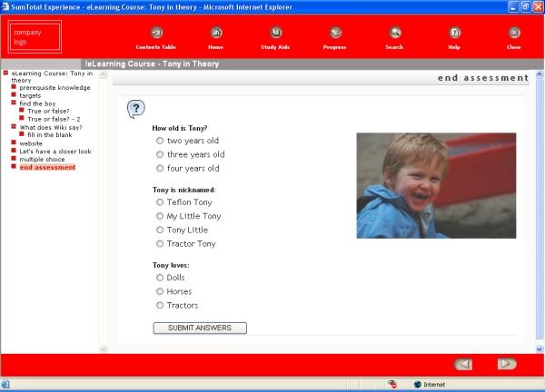
Task: Open the Help icon
Action: tap(455, 33)
